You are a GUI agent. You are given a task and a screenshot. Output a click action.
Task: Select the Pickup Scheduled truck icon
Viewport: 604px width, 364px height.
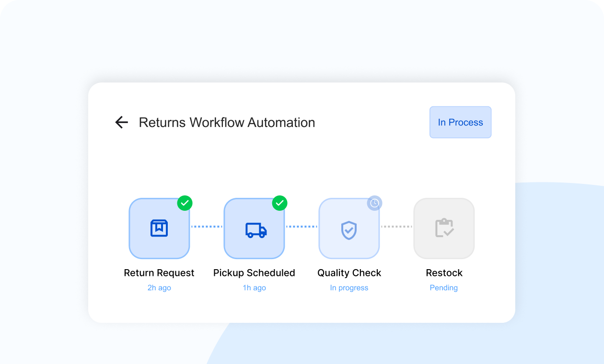pyautogui.click(x=254, y=228)
